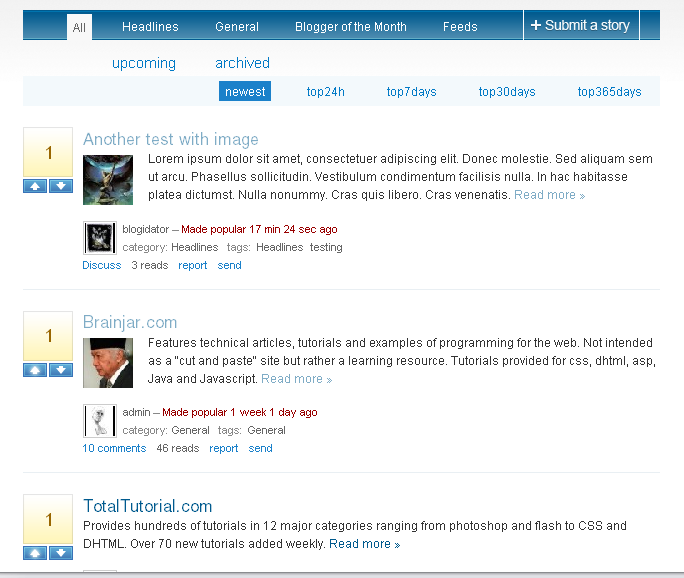Click the vote count box on first story
The height and width of the screenshot is (578, 684).
click(48, 152)
